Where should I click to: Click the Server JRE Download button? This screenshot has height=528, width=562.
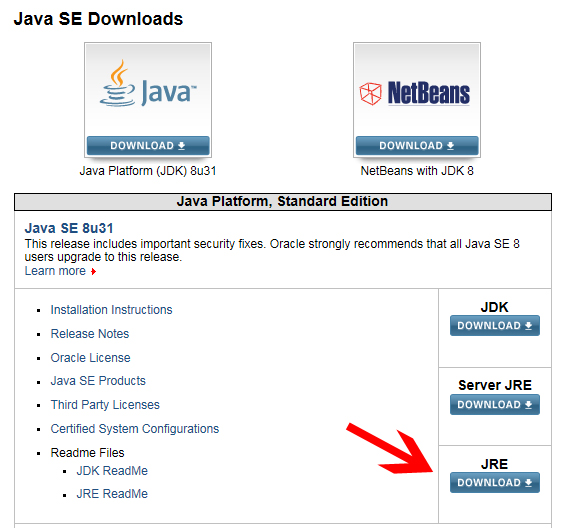(x=495, y=404)
